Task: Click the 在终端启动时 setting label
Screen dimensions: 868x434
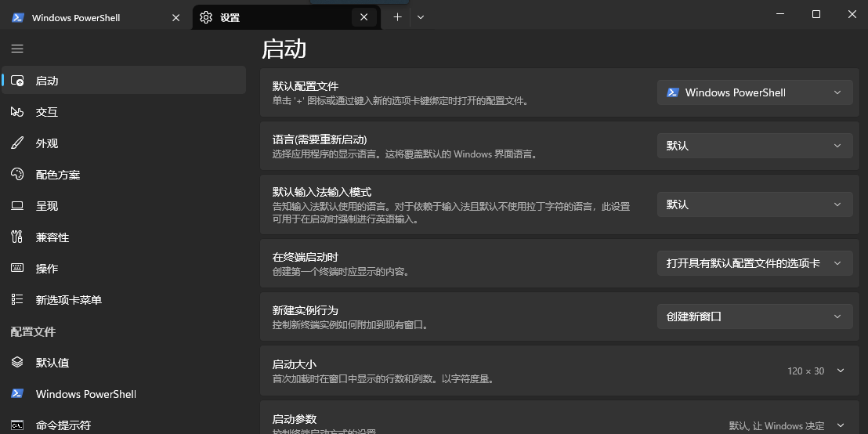Action: [306, 258]
